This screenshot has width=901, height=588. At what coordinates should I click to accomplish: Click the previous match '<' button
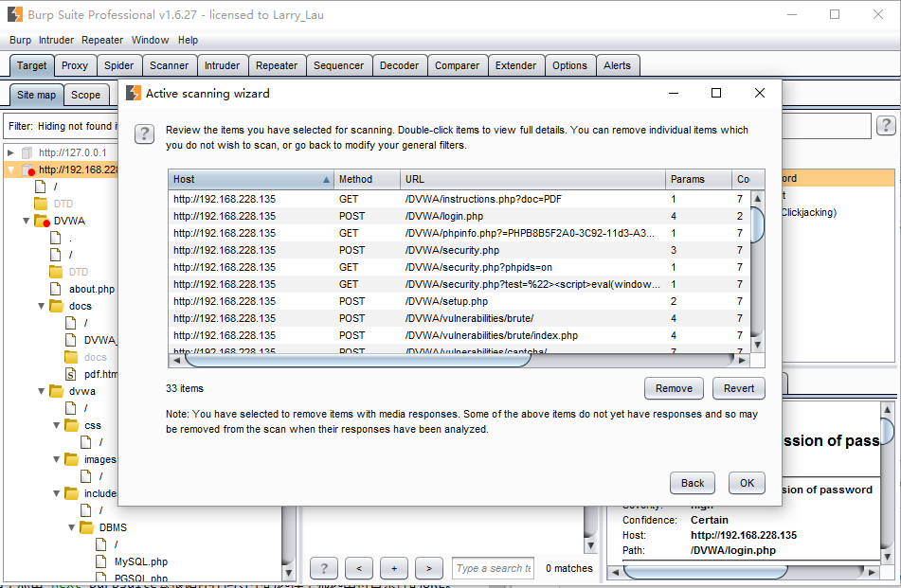(x=359, y=568)
